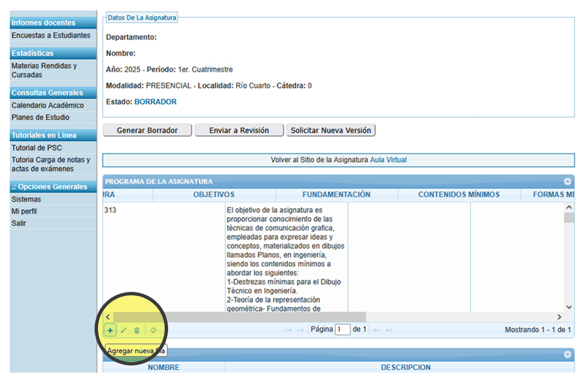Image resolution: width=588 pixels, height=382 pixels.
Task: Click the trash delete row icon
Action: click(137, 330)
